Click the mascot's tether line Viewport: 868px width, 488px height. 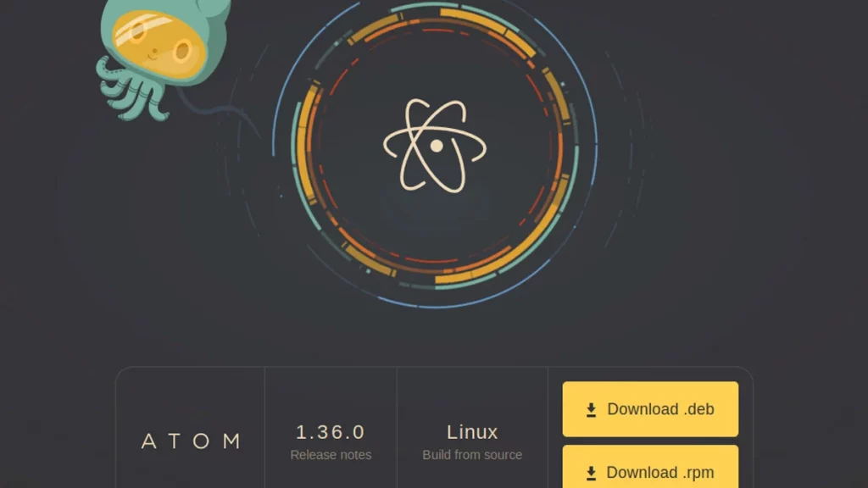(229, 109)
